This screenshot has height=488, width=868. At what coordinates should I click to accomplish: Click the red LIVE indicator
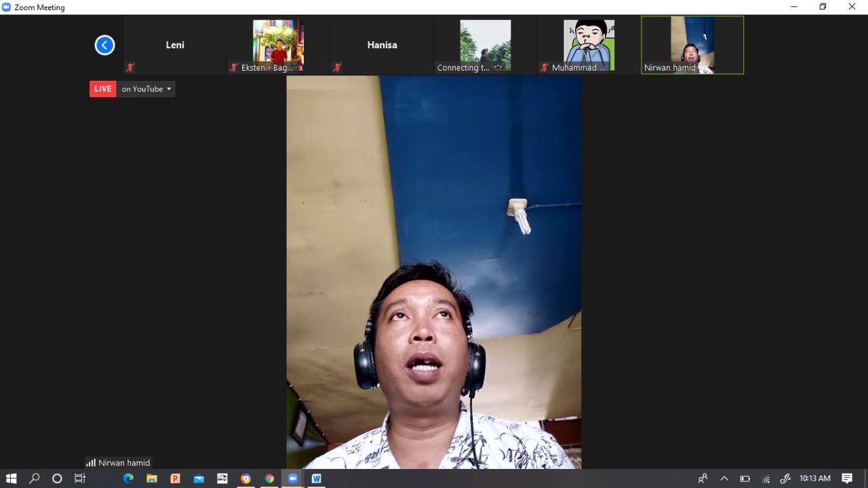pyautogui.click(x=103, y=89)
